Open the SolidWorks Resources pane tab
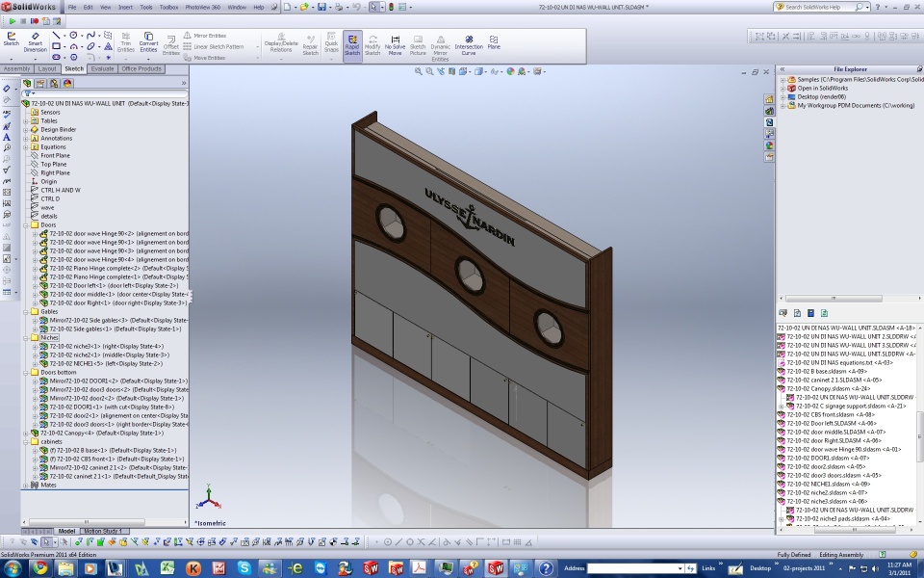Viewport: 924px width, 578px height. 769,99
